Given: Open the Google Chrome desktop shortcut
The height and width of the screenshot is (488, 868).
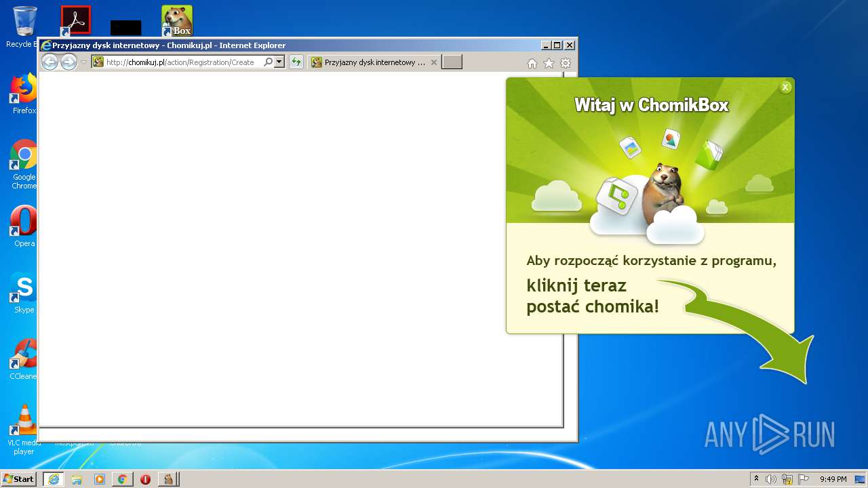Looking at the screenshot, I should 24,164.
